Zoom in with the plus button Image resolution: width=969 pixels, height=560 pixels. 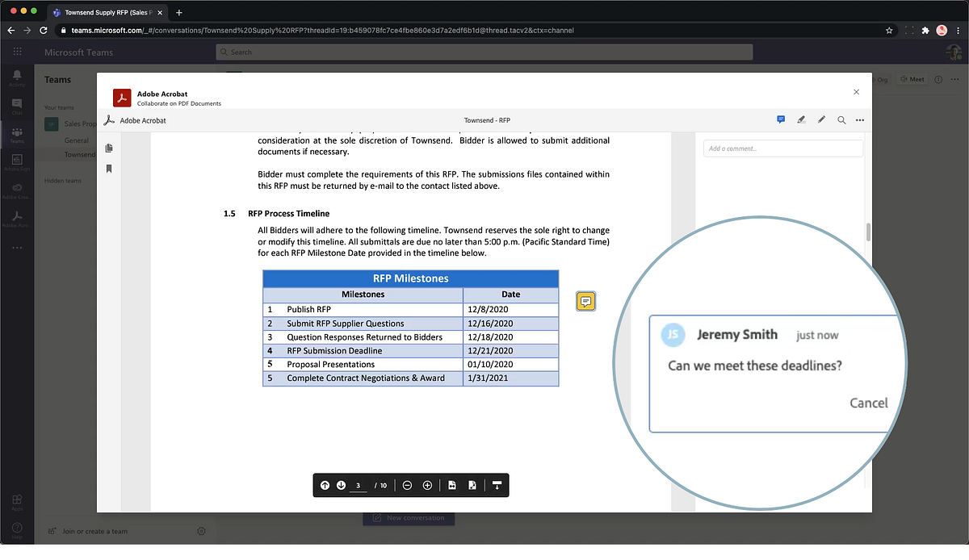tap(427, 485)
